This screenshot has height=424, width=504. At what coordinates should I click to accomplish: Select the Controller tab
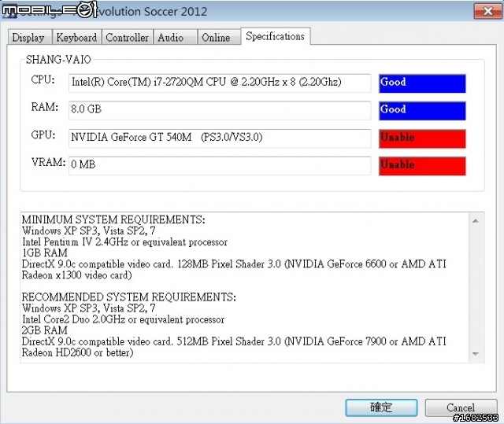(128, 37)
